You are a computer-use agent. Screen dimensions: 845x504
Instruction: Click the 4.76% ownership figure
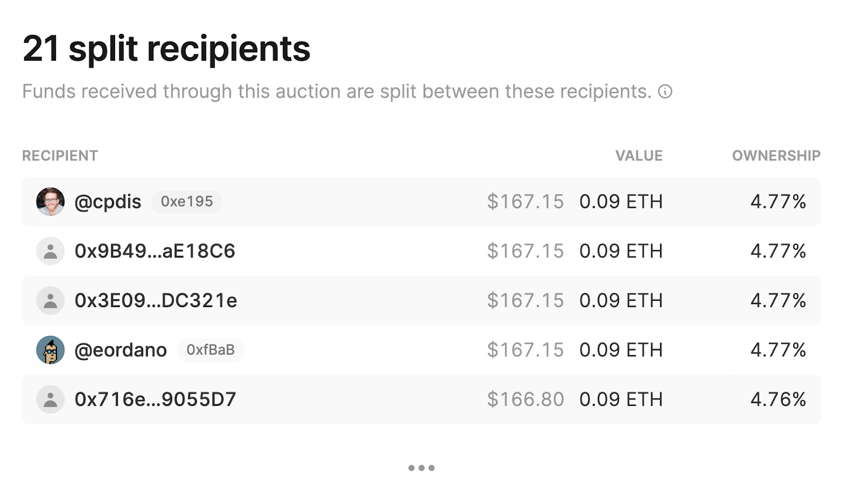[x=778, y=400]
